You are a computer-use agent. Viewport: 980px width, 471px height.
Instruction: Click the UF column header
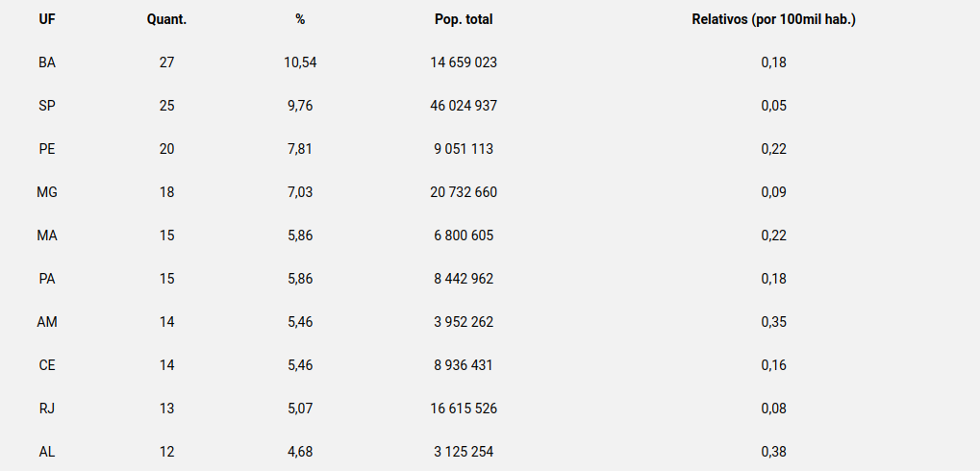[46, 19]
